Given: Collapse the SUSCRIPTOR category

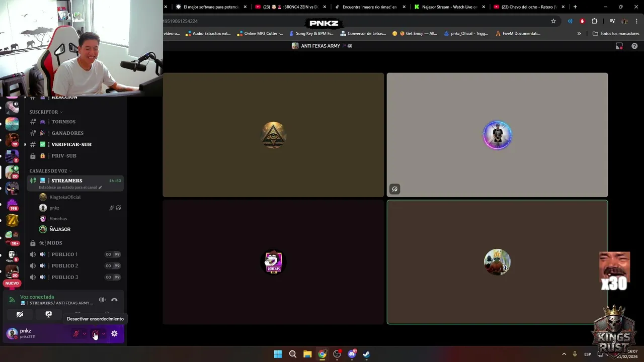Looking at the screenshot, I should [46, 112].
